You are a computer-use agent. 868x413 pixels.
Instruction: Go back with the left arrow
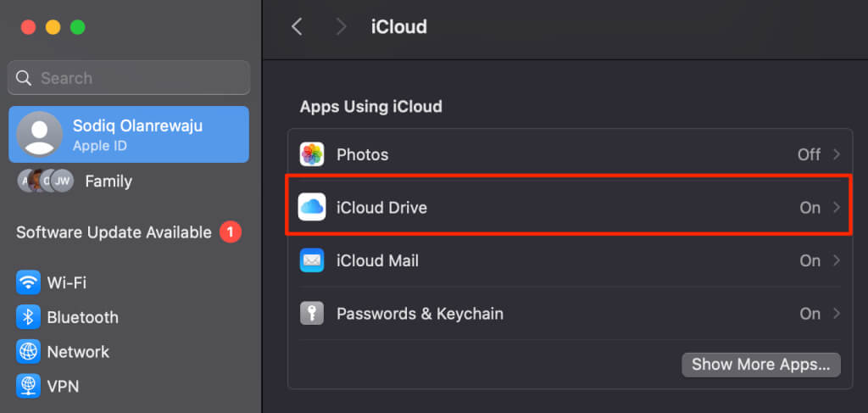click(297, 26)
